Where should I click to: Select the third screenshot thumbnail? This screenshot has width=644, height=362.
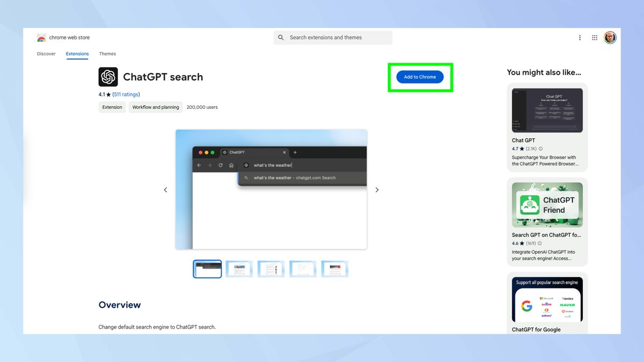click(271, 269)
